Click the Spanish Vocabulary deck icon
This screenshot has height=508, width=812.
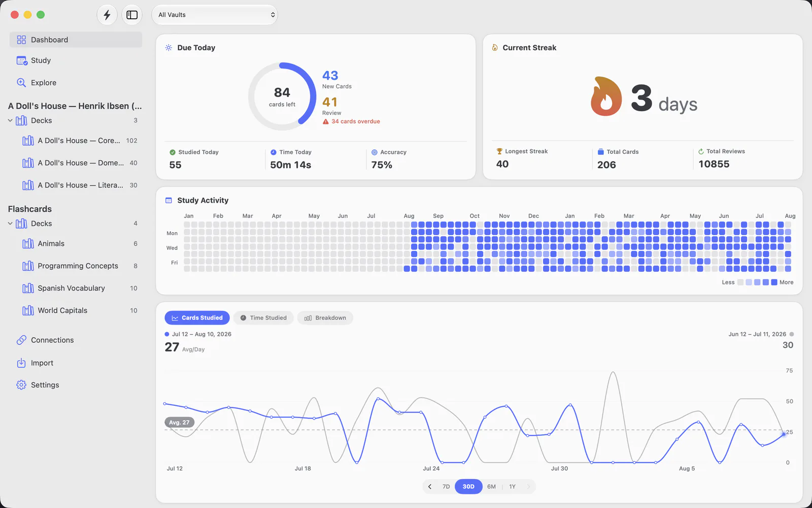pyautogui.click(x=28, y=289)
